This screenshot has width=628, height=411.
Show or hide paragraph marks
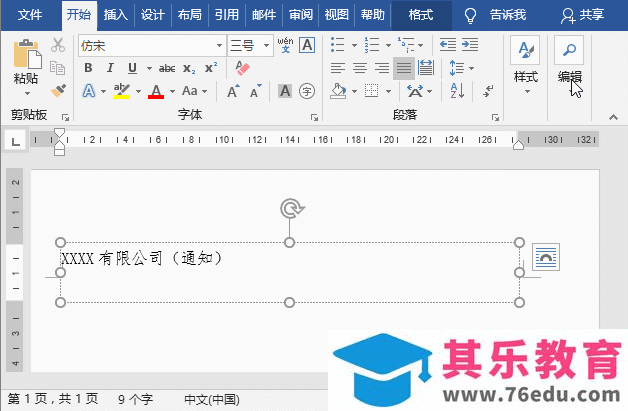488,91
